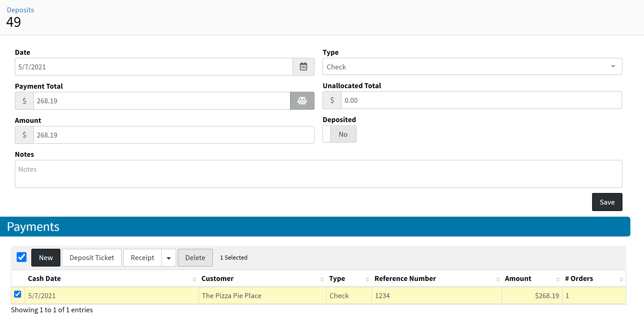Toggle the Deposited No switch
This screenshot has height=330, width=644.
tap(339, 134)
